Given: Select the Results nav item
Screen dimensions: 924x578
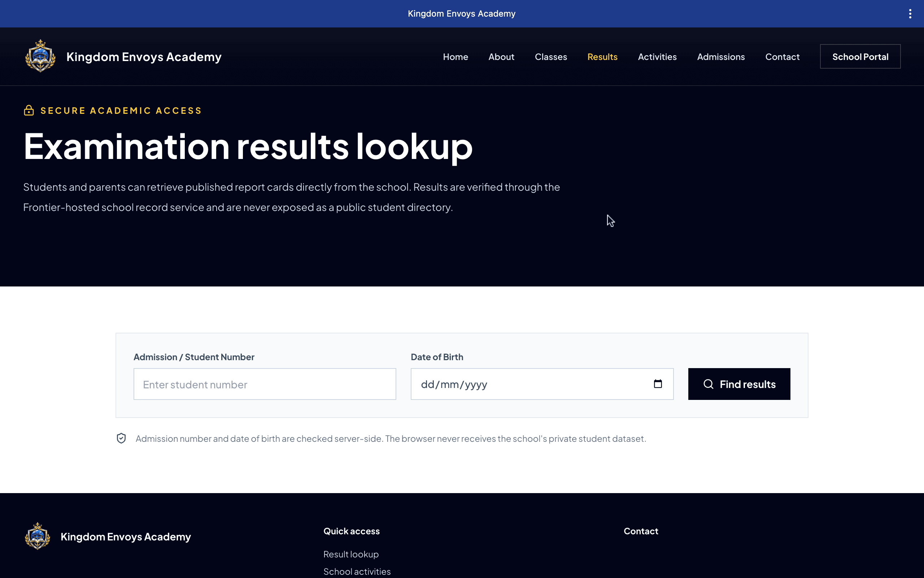Looking at the screenshot, I should point(602,57).
